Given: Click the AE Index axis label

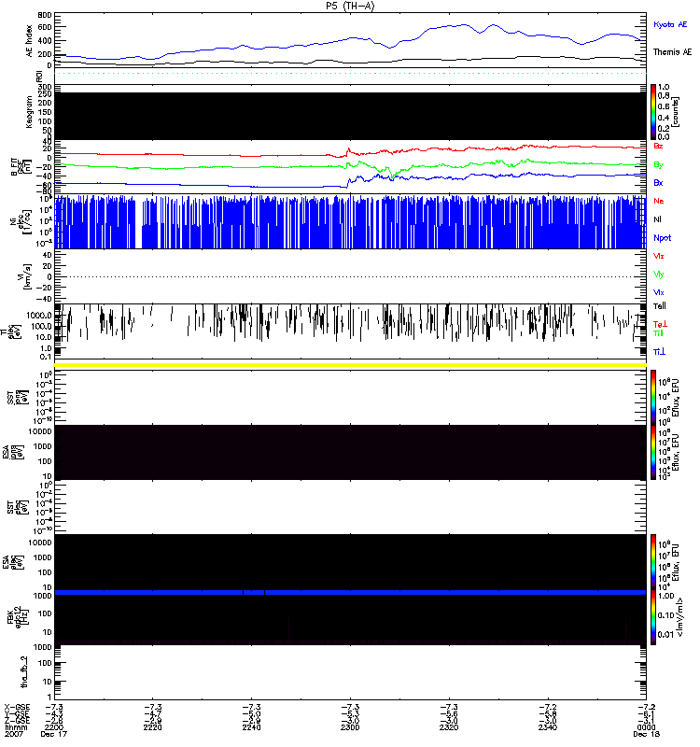Looking at the screenshot, I should [30, 41].
